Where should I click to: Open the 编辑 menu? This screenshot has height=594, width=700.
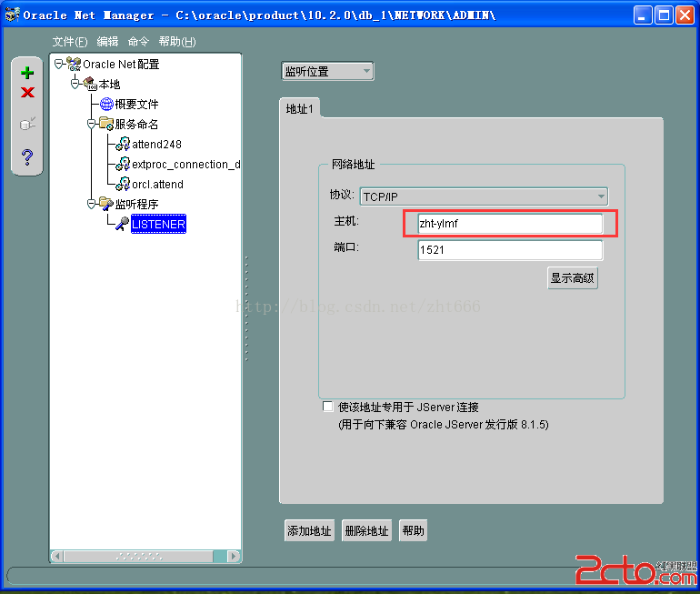tap(107, 42)
